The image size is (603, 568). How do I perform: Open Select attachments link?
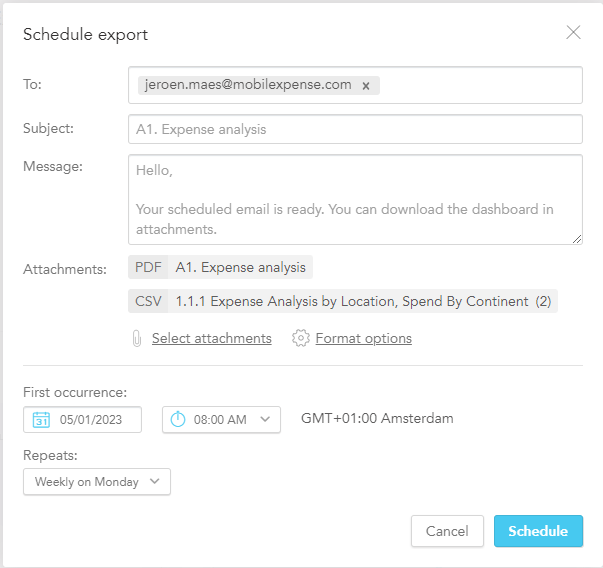[211, 339]
